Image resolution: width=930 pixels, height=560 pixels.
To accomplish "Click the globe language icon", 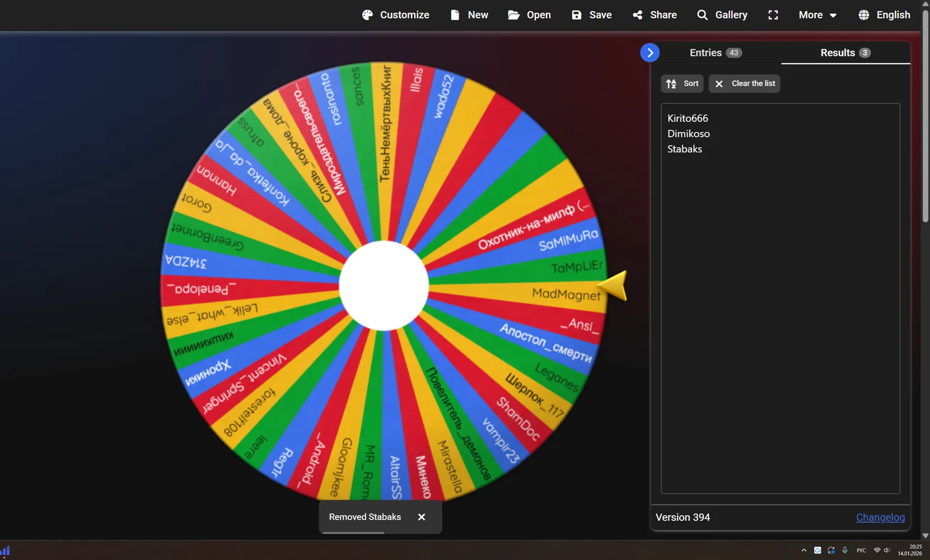I will 864,15.
